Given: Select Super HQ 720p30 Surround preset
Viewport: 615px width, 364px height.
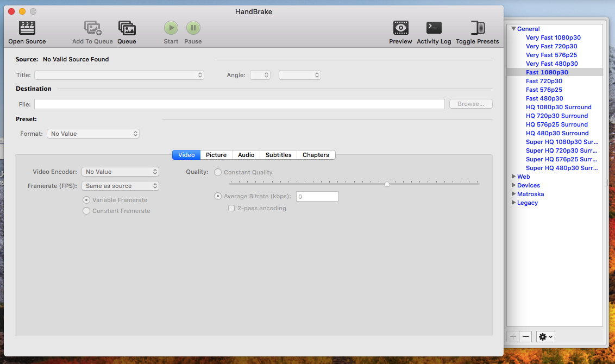Looking at the screenshot, I should pyautogui.click(x=562, y=150).
